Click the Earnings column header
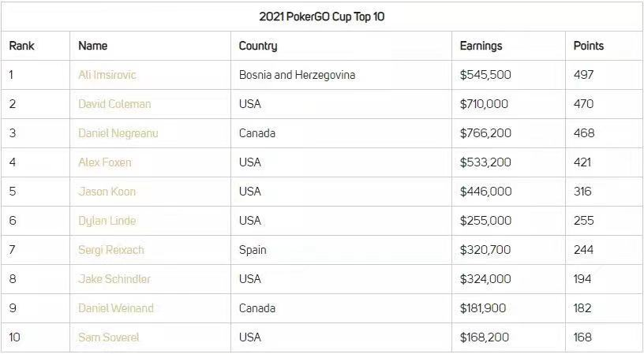This screenshot has width=644, height=354. [x=481, y=46]
